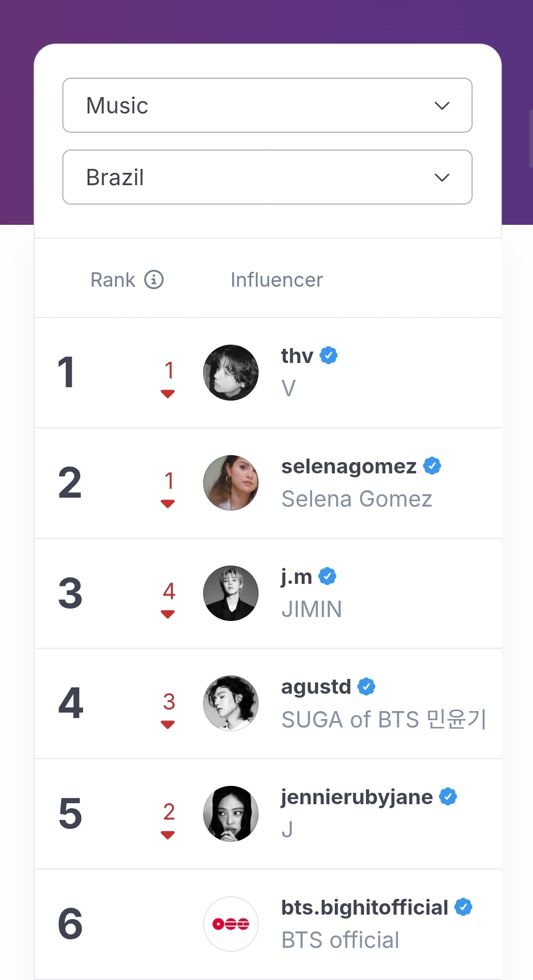Open the Brazil country dropdown
Viewport: 533px width, 980px height.
(267, 177)
